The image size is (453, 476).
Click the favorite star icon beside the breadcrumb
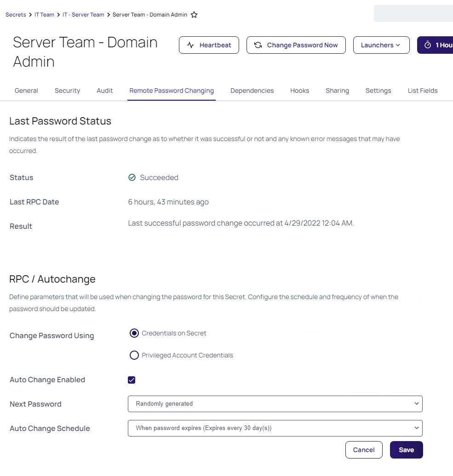coord(194,15)
